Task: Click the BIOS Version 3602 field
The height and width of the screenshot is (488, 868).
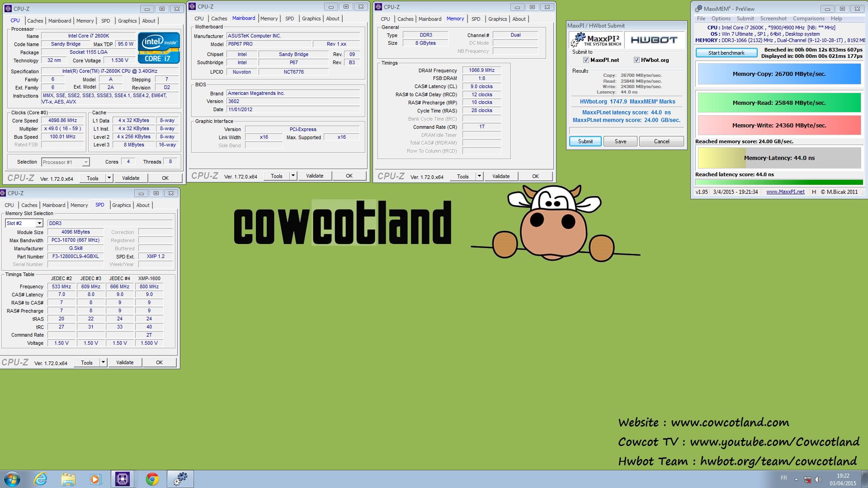Action: [x=293, y=101]
